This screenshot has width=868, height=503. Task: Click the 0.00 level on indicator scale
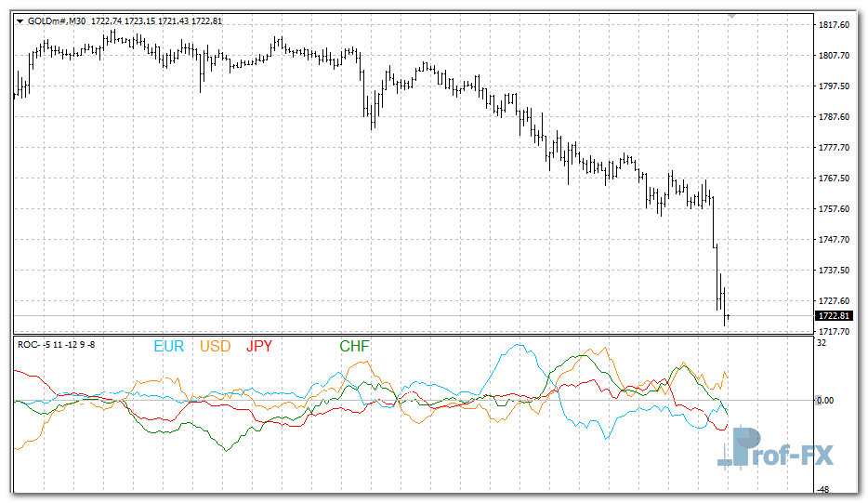click(x=826, y=400)
